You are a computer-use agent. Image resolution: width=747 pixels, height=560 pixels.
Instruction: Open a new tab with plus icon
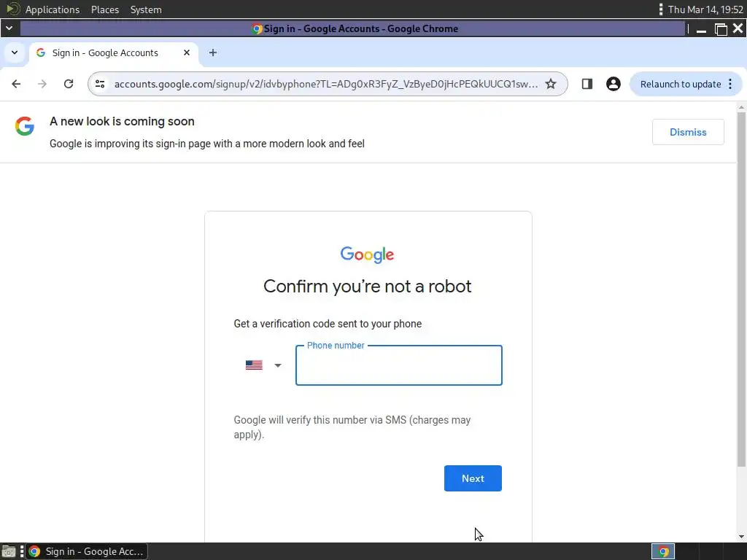pyautogui.click(x=213, y=52)
